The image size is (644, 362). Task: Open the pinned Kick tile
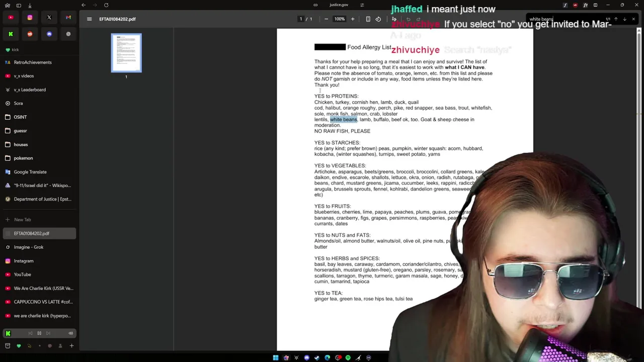click(x=11, y=34)
